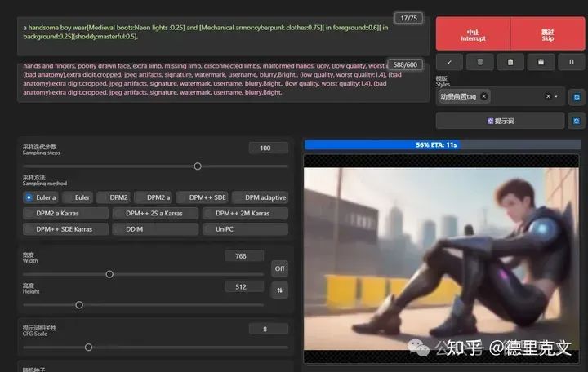Screen dimensions: 588x372
Task: Click the Height value field showing 512
Action: point(244,286)
